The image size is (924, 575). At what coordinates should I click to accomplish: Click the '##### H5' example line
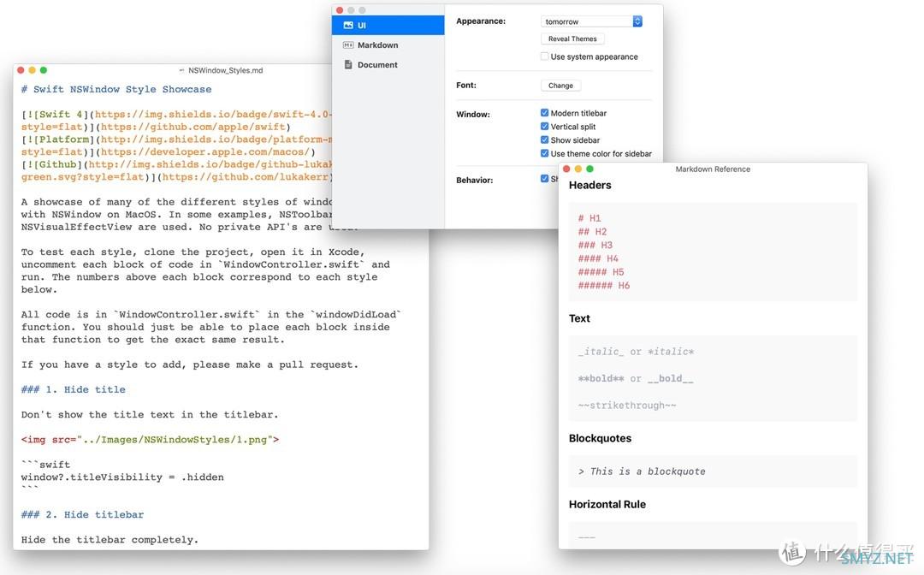click(x=601, y=272)
